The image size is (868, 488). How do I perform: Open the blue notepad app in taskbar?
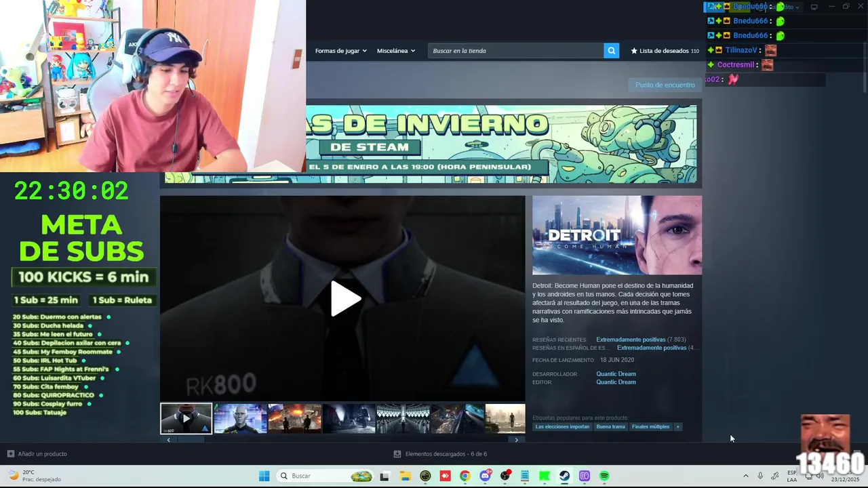pyautogui.click(x=525, y=476)
